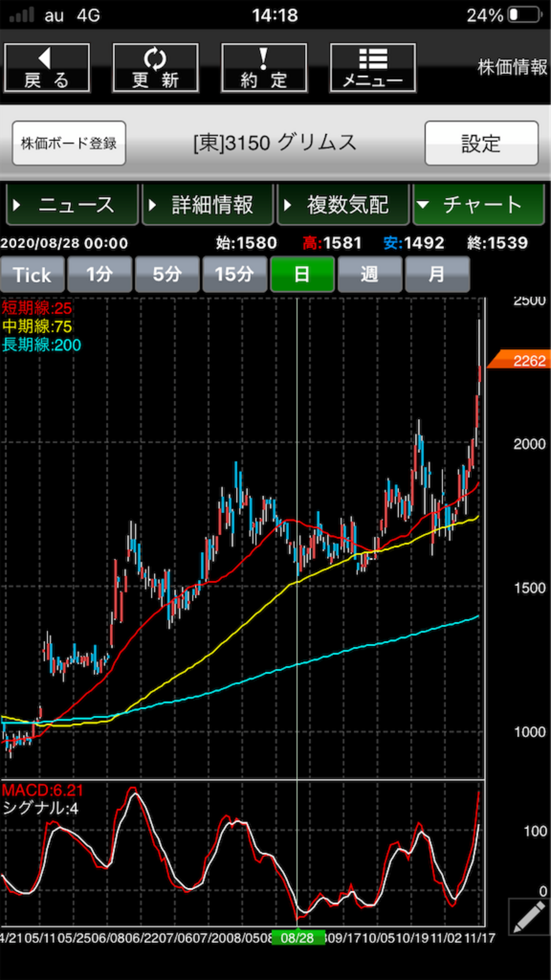The height and width of the screenshot is (980, 551).
Task: Tap the battery indicator in status bar
Action: tap(526, 15)
